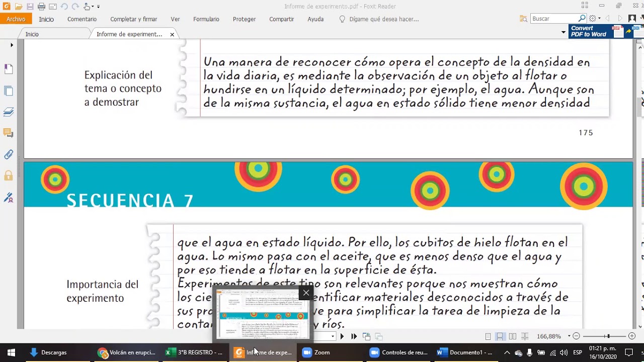Click the magnifier icon in Buscar box
The width and height of the screenshot is (644, 362).
[x=582, y=19]
